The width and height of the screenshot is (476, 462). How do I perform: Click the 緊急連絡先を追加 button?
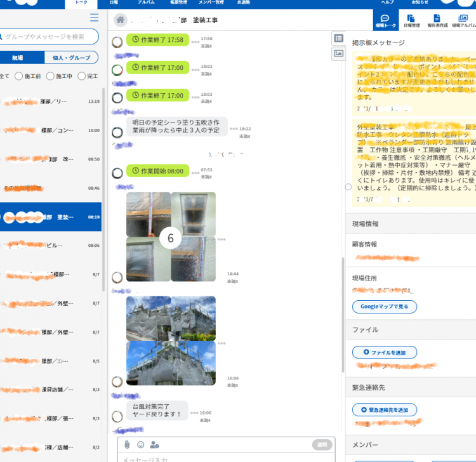pos(385,410)
